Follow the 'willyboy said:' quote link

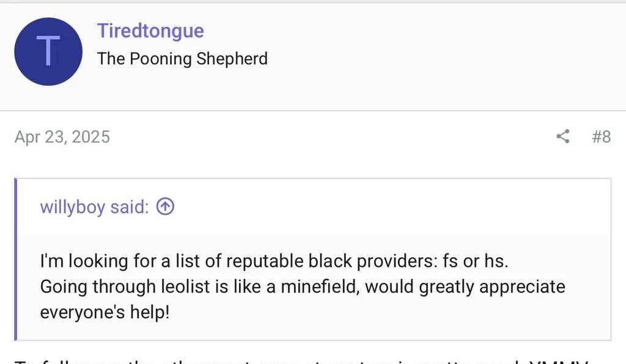click(x=95, y=207)
